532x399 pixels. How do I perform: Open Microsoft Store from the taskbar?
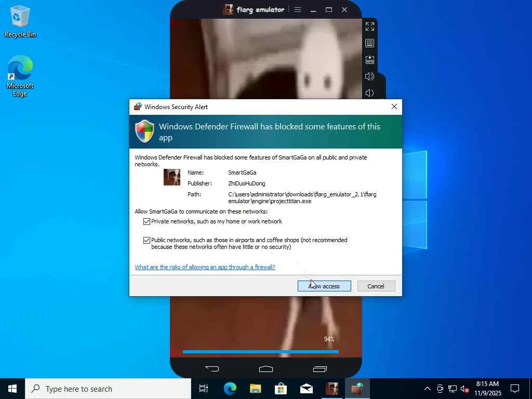[x=281, y=389]
